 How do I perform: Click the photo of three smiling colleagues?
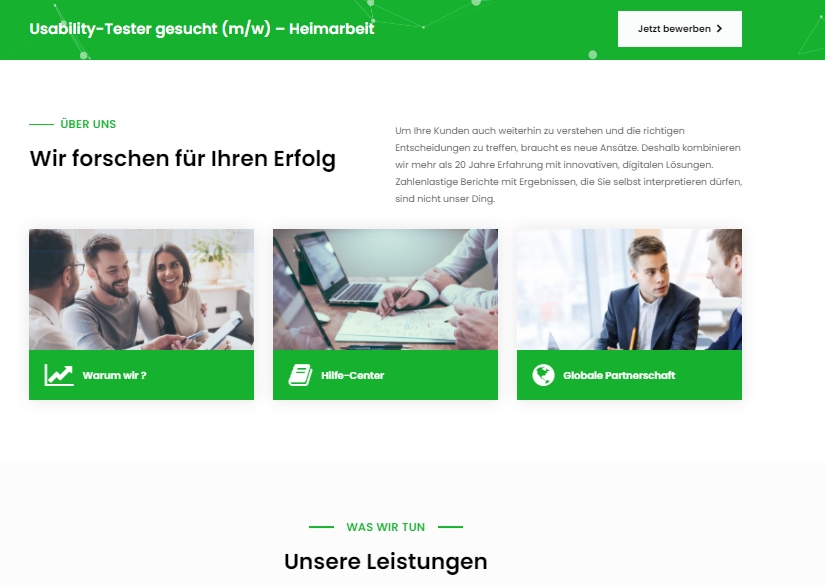(x=142, y=289)
